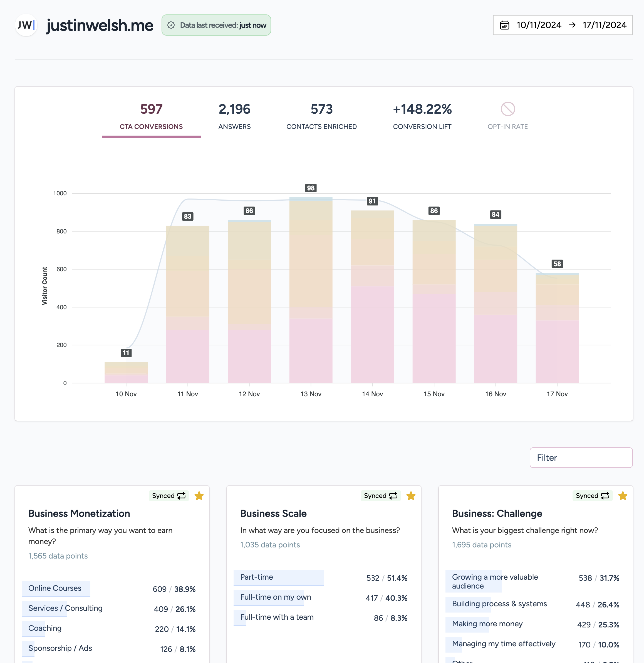Screen dimensions: 644x663
Task: Click Synced badge on Business Monetization card
Action: pos(169,495)
